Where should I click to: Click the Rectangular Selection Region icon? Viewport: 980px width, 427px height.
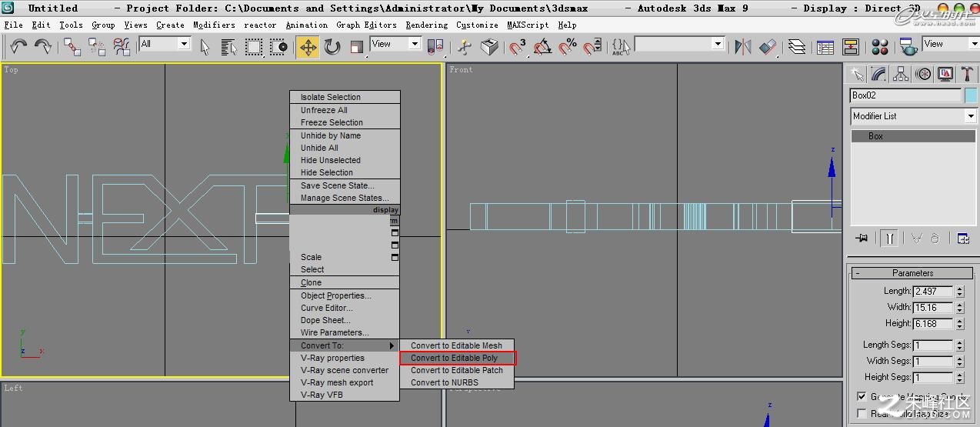click(253, 47)
